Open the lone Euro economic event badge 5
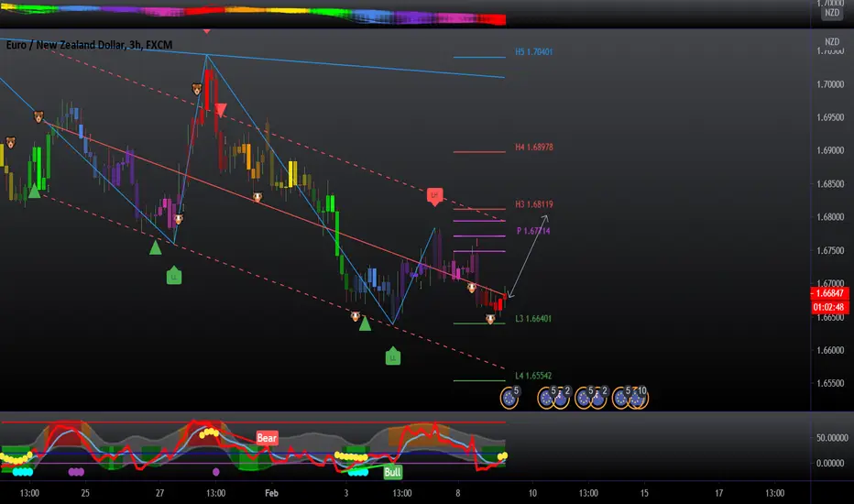Image resolution: width=854 pixels, height=504 pixels. (509, 398)
